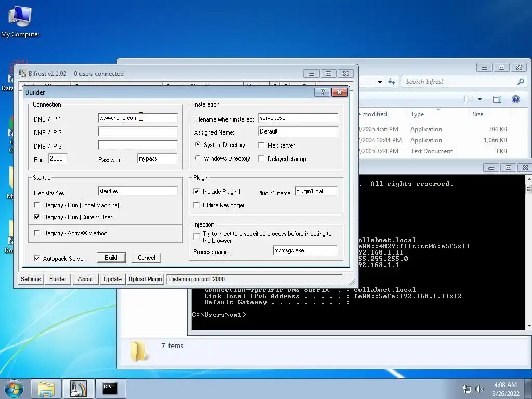532x399 pixels.
Task: Click the Registry Key field
Action: [137, 191]
